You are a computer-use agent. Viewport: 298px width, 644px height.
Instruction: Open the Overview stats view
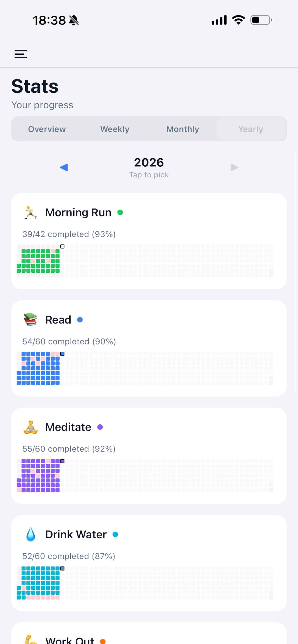[47, 129]
